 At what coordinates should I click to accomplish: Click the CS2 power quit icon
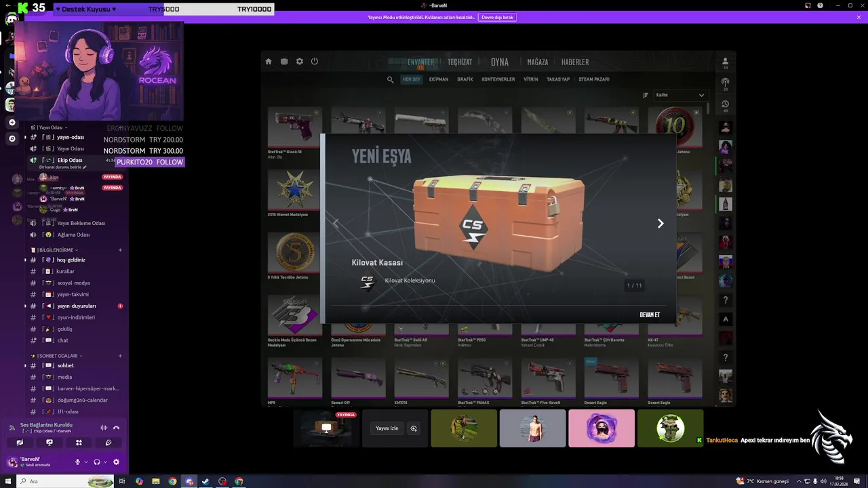point(315,62)
